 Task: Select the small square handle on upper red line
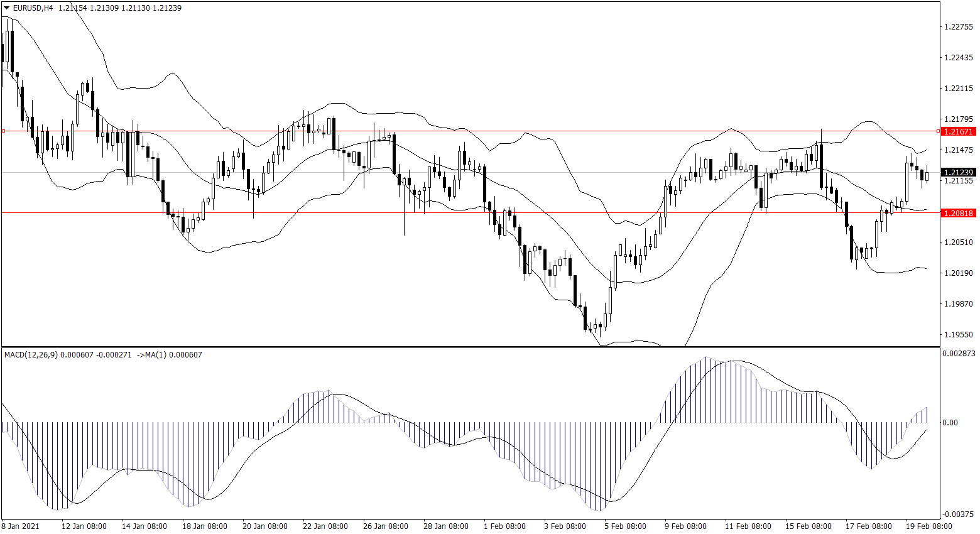point(4,131)
